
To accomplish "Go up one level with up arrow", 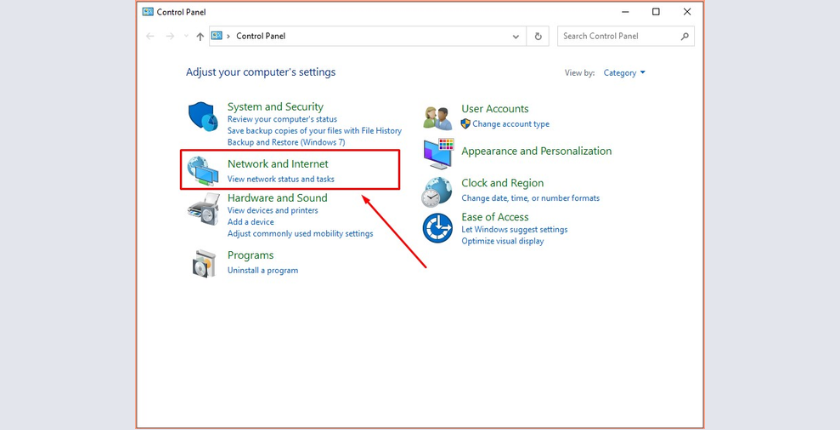I will click(x=200, y=36).
